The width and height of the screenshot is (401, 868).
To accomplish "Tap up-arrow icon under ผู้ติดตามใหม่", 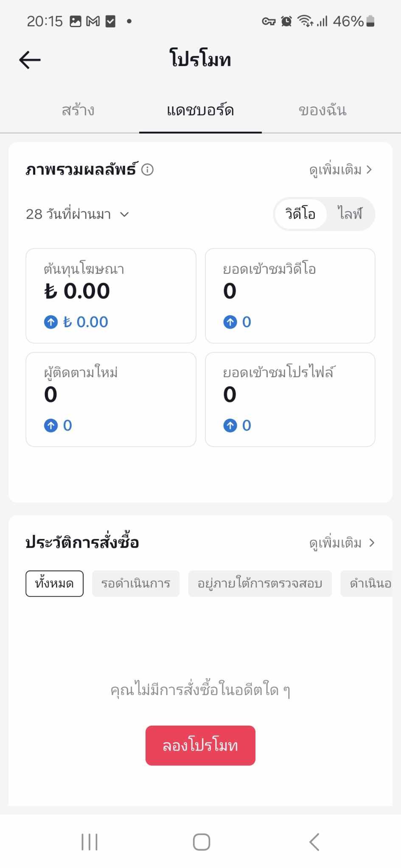I will click(x=51, y=426).
